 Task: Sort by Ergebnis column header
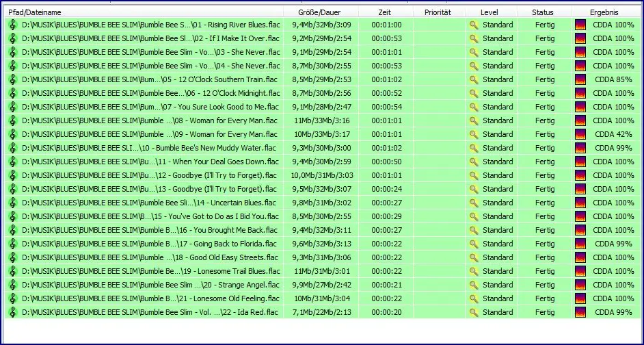tap(606, 12)
